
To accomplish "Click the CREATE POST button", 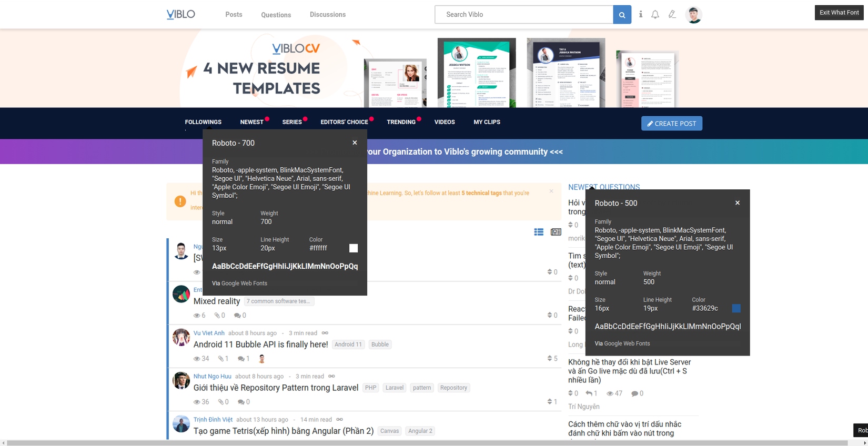I will pyautogui.click(x=672, y=124).
